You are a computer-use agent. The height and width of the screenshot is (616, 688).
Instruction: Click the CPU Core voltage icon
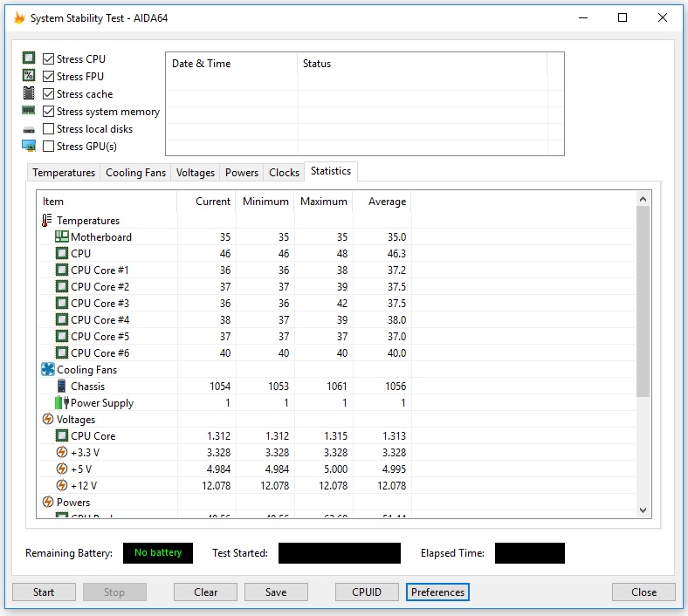[x=62, y=435]
